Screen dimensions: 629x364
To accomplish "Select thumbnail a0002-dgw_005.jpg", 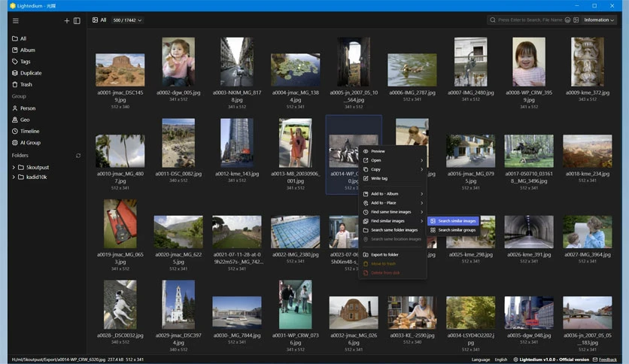I will click(178, 62).
